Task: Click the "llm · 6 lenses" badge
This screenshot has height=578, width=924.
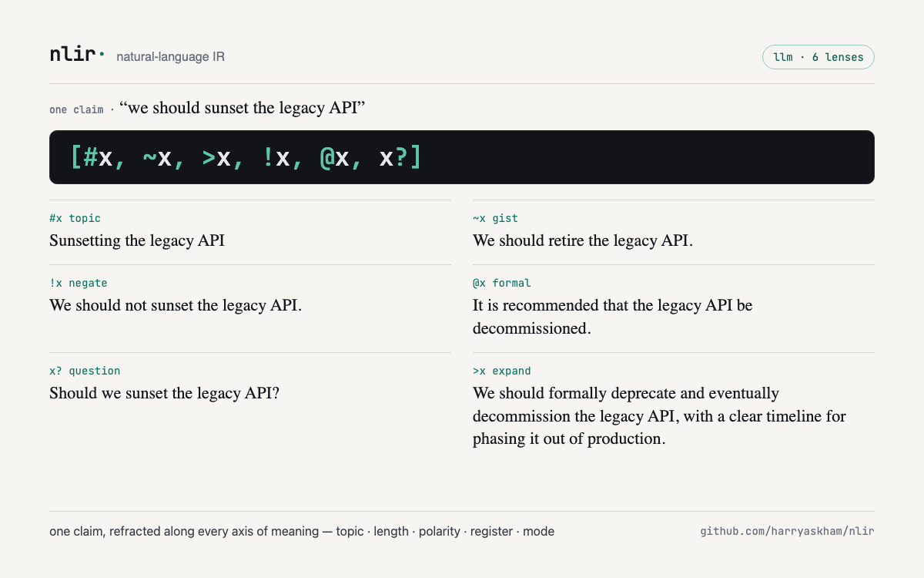Action: 819,57
